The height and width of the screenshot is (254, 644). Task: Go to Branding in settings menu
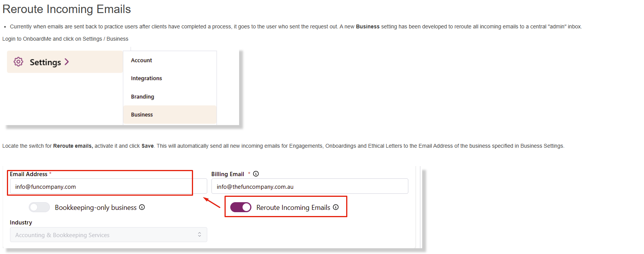142,97
